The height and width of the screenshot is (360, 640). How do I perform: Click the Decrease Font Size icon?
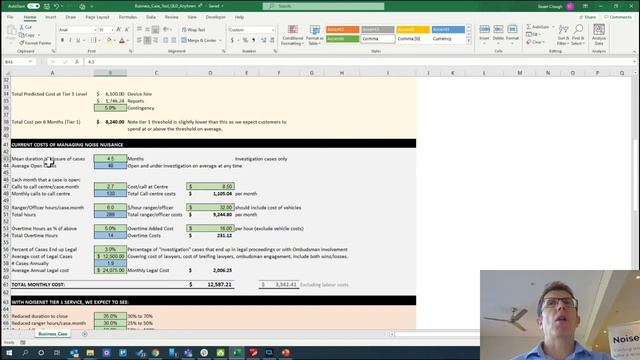point(127,30)
